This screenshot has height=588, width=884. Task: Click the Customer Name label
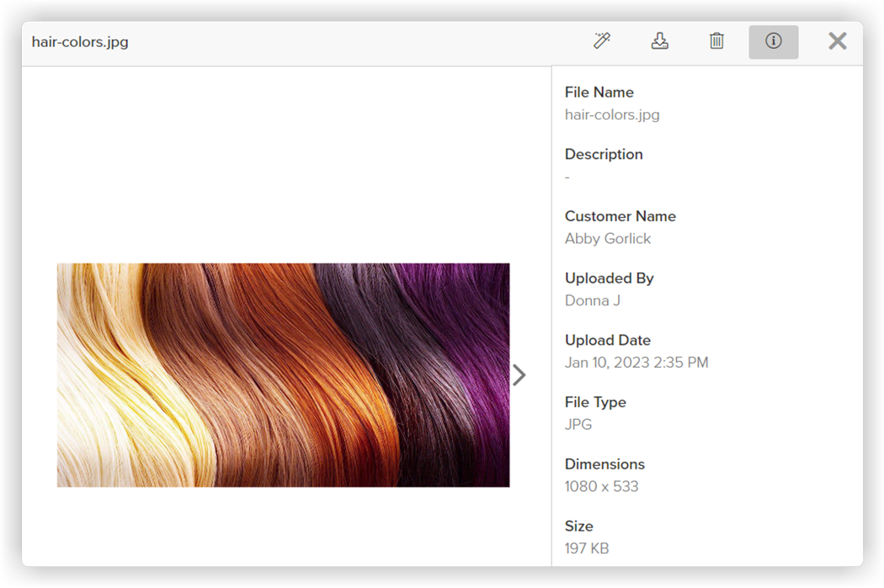click(x=620, y=216)
